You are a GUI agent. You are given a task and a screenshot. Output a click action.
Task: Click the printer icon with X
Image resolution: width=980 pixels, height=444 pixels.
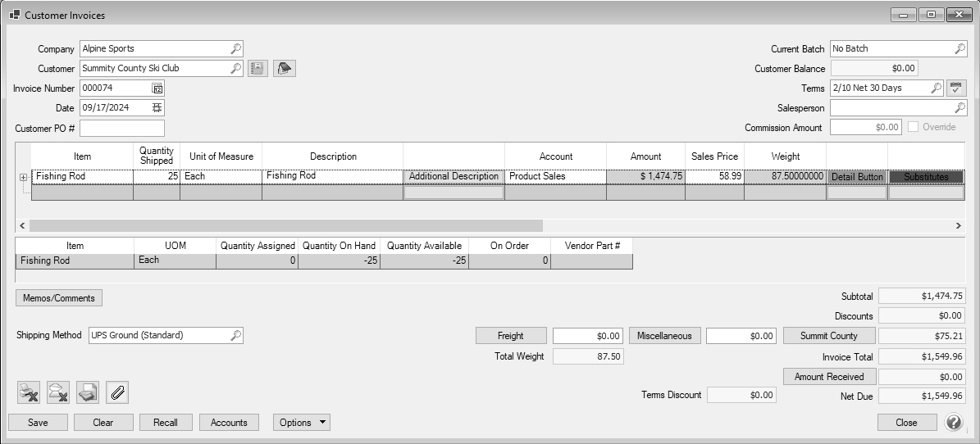click(x=29, y=393)
